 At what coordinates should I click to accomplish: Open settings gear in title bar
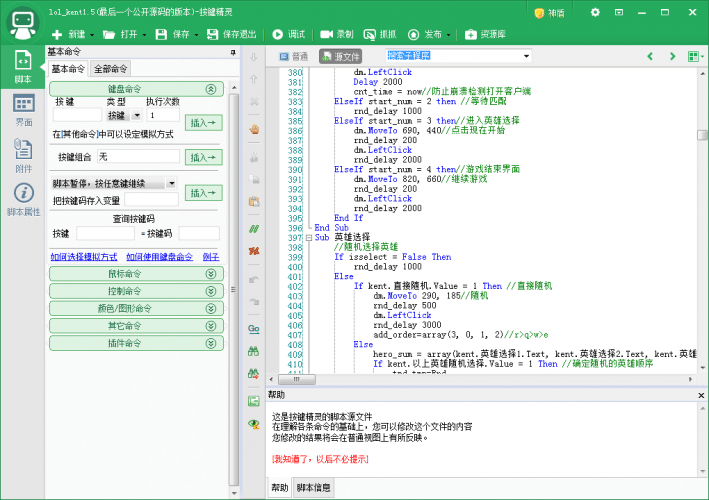(595, 12)
